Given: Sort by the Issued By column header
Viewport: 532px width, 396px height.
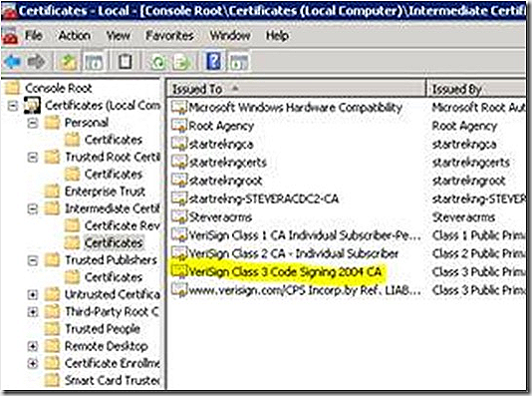Looking at the screenshot, I should coord(477,90).
